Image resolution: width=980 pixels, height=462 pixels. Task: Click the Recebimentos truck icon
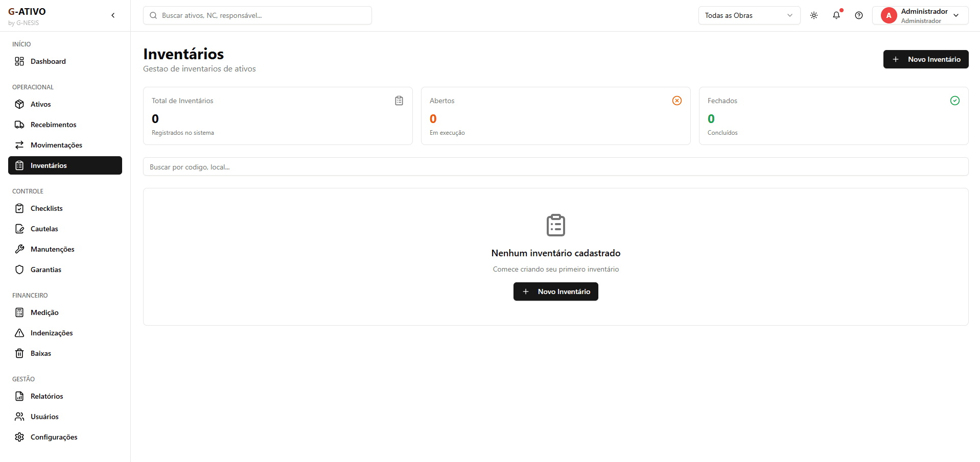(19, 125)
